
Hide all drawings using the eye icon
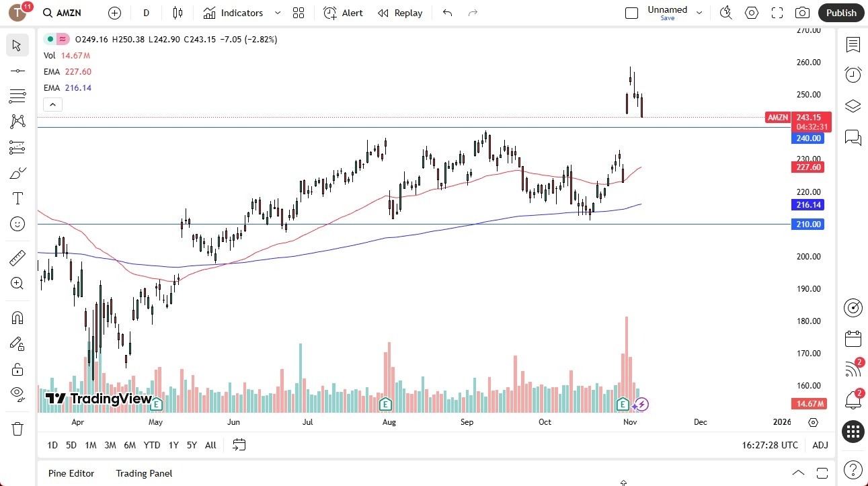(x=17, y=394)
